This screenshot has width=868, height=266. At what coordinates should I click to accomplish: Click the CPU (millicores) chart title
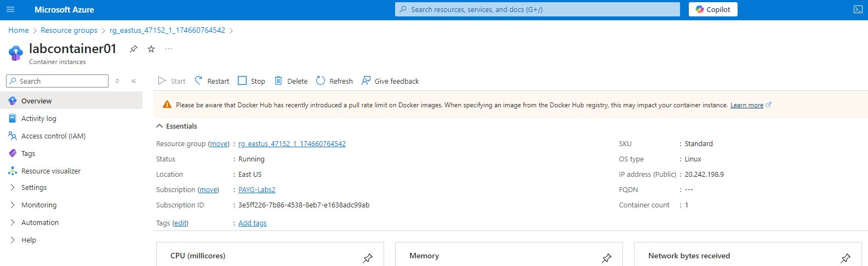click(198, 256)
